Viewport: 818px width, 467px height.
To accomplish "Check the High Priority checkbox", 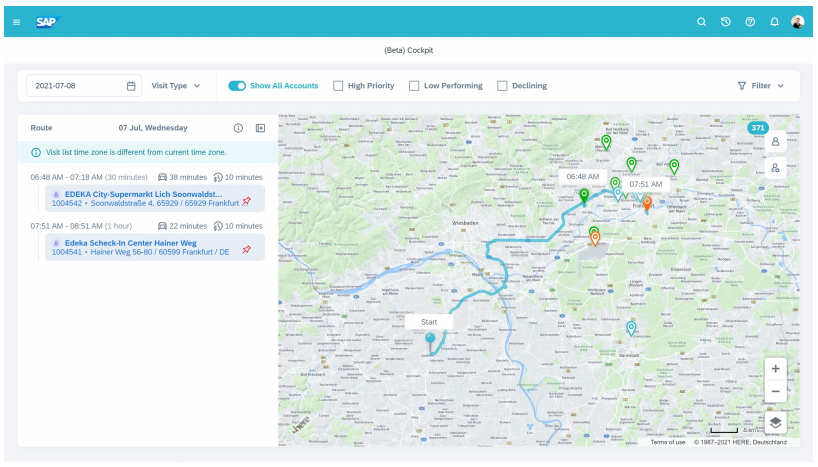I will (x=338, y=86).
